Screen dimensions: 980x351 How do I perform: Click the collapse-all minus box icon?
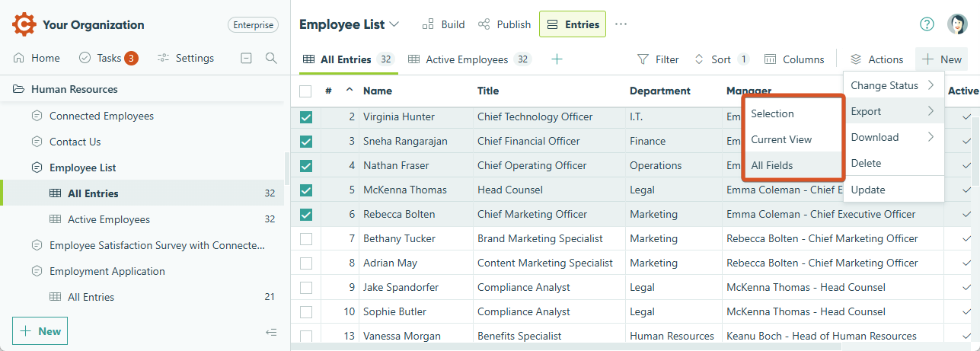[246, 58]
